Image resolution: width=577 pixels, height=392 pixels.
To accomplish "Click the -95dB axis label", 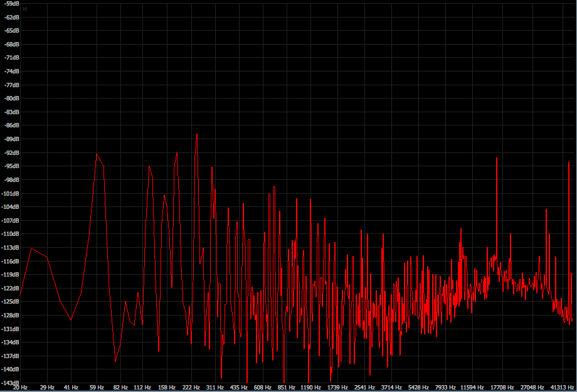I will [x=11, y=166].
